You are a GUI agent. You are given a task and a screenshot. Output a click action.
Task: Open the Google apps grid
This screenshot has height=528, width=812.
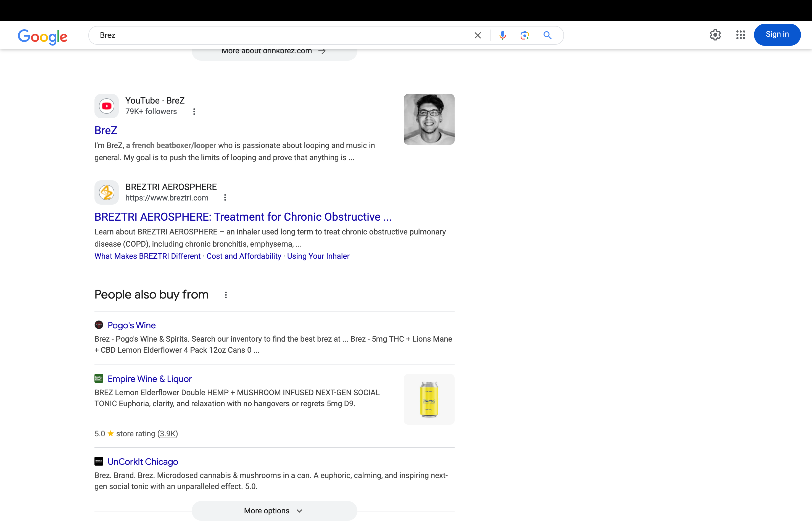(x=740, y=35)
